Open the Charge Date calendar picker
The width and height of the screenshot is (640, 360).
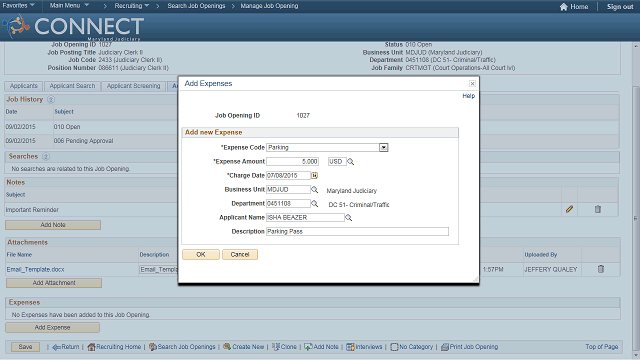coord(314,176)
